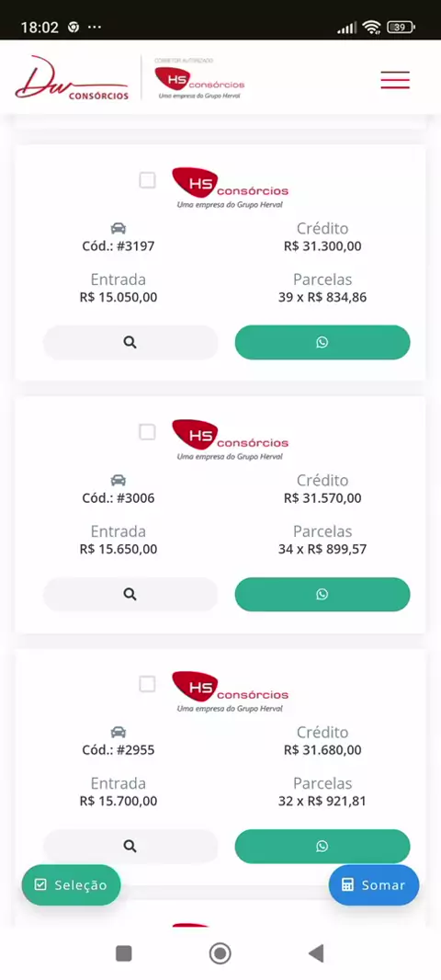
Task: Tap the car icon above Cód. #3006
Action: click(x=118, y=480)
